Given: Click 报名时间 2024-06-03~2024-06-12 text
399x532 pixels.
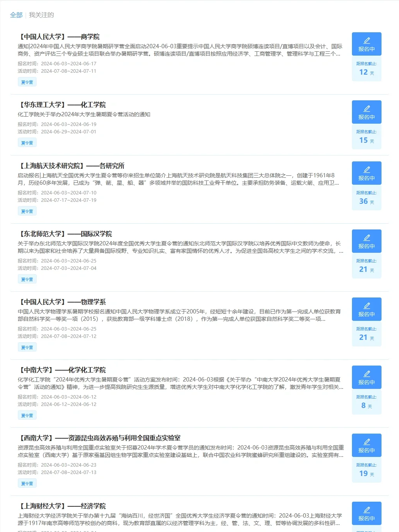Looking at the screenshot, I should [x=57, y=397].
